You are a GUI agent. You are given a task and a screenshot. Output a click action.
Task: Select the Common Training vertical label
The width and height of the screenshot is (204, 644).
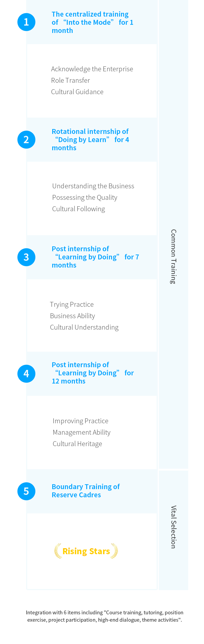point(174,257)
